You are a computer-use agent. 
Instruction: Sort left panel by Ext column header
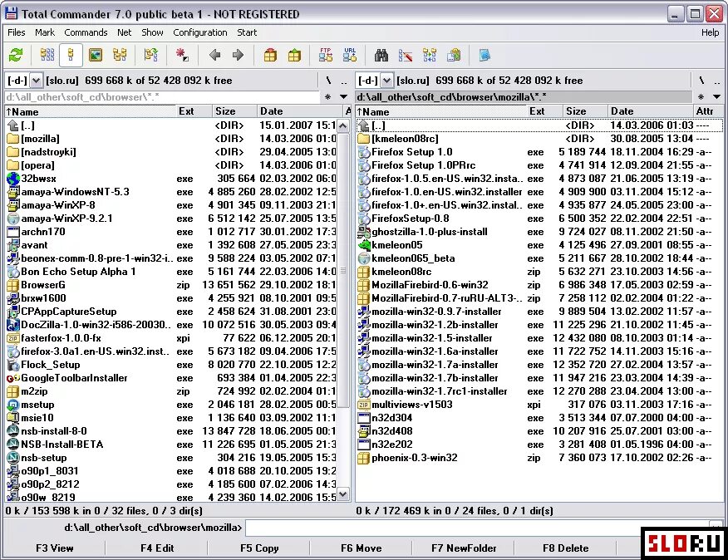pos(193,111)
